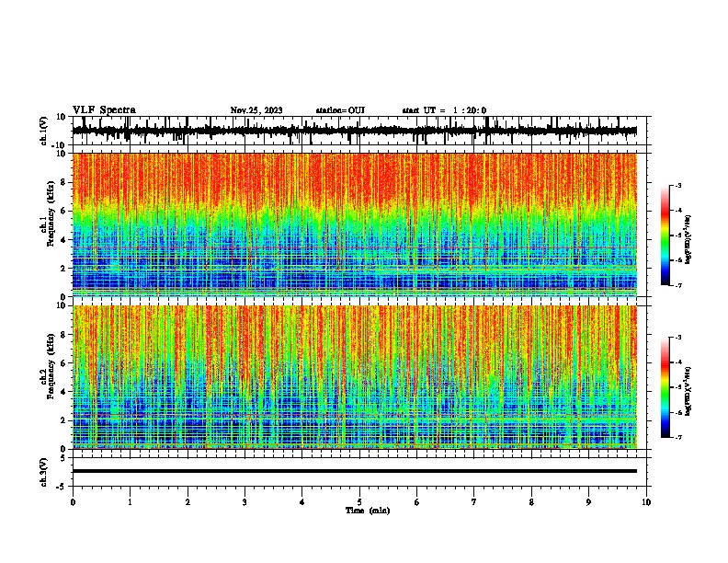Screen dimensions: 728x563
Task: Click ch.2 spectrogram frequency tick "6"
Action: tap(64, 362)
